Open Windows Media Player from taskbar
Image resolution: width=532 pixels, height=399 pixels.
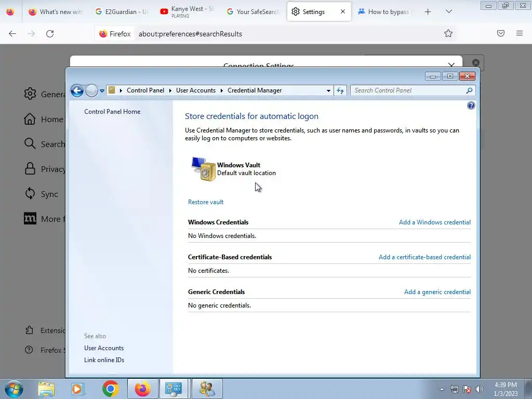click(78, 389)
